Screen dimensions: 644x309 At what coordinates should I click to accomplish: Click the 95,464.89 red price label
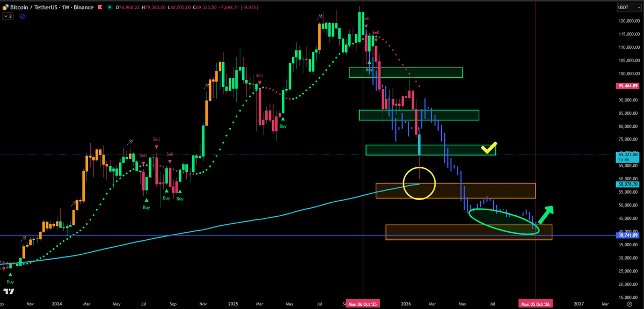(628, 86)
